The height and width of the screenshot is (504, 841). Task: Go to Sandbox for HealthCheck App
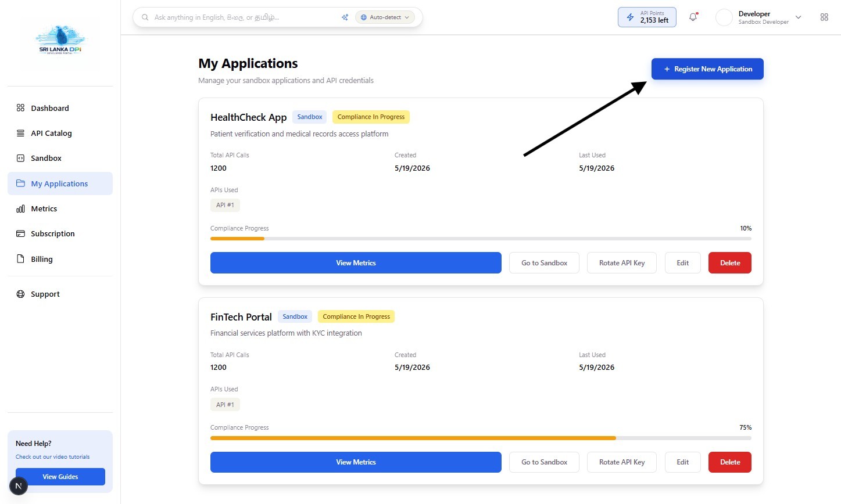[x=544, y=262]
